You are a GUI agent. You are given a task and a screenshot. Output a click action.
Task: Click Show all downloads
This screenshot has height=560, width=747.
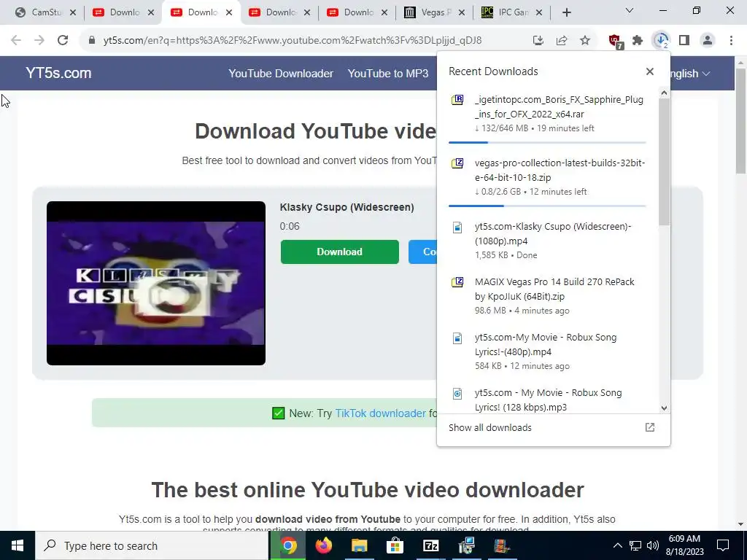(489, 427)
